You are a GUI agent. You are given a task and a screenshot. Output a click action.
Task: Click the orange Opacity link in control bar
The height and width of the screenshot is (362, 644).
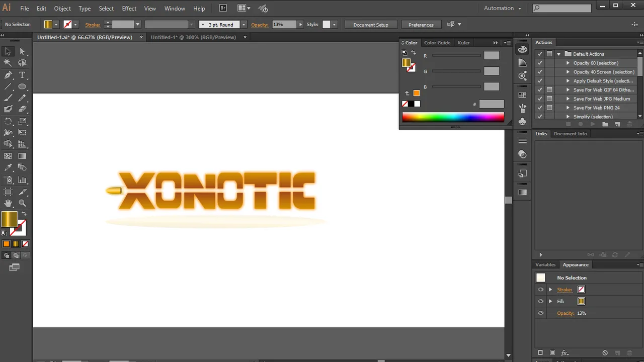[260, 25]
